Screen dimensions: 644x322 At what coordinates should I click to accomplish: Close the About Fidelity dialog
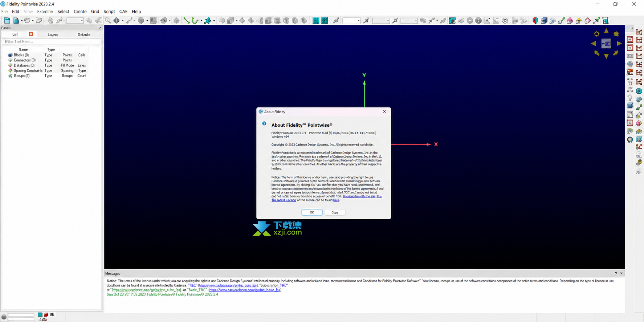[384, 112]
